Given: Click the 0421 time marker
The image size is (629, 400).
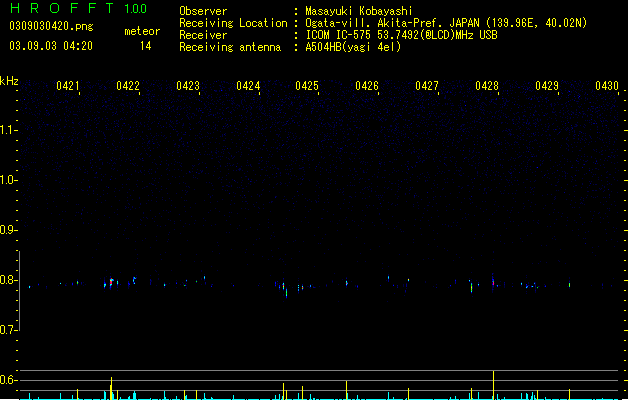Looking at the screenshot, I should click(x=68, y=86).
